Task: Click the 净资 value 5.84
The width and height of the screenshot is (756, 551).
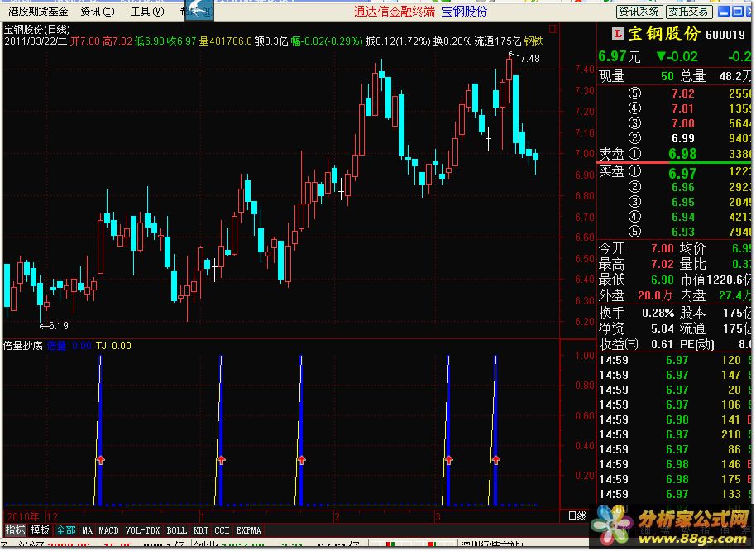Action: pyautogui.click(x=662, y=328)
